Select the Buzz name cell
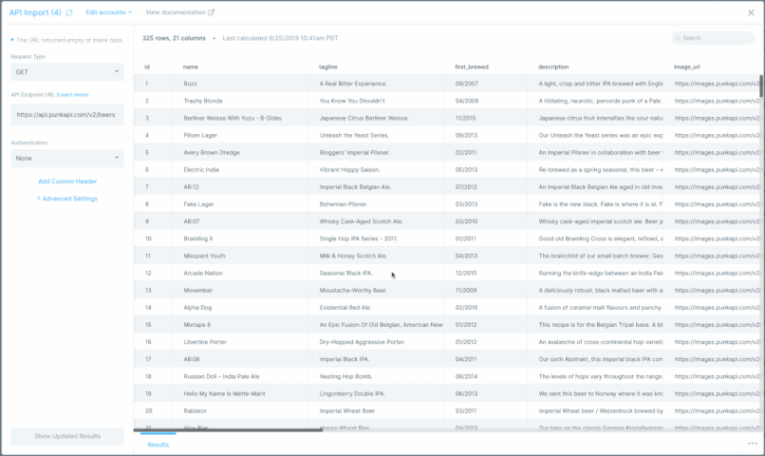 coord(240,83)
